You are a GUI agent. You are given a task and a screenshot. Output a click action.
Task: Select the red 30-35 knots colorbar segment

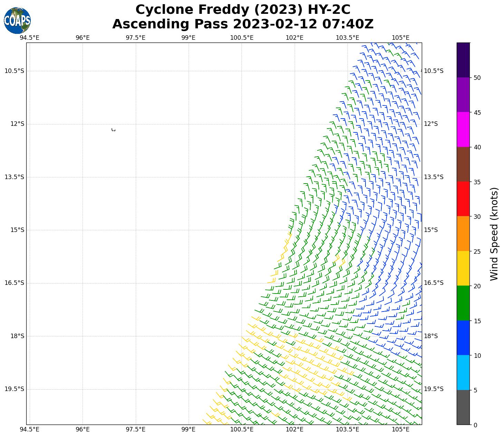pos(463,199)
